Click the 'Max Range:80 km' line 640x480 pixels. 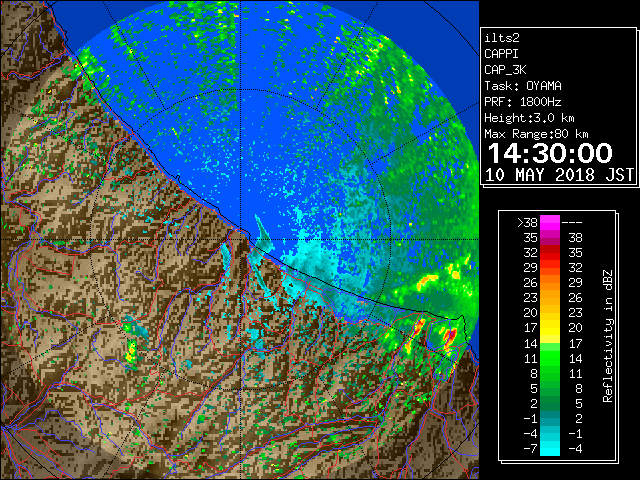[536, 134]
